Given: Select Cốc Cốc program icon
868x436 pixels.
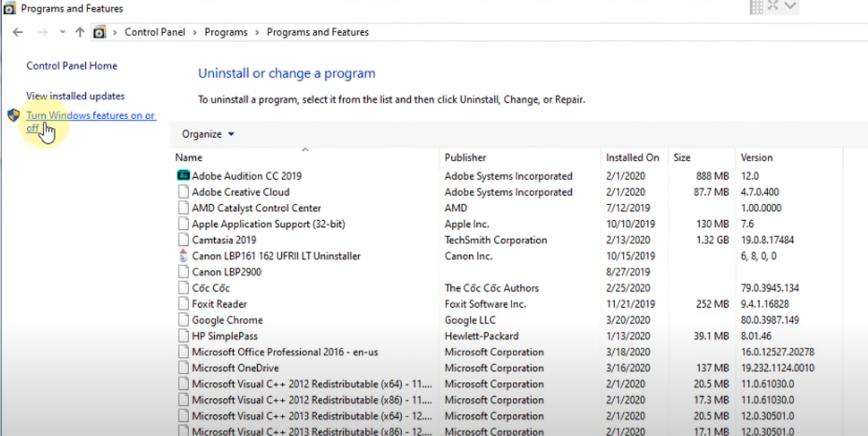Looking at the screenshot, I should tap(183, 288).
